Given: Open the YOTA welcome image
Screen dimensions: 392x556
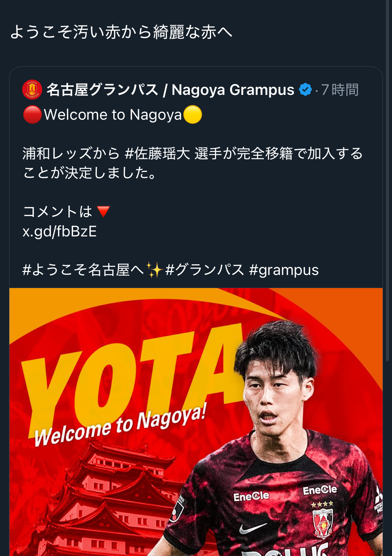Looking at the screenshot, I should [196, 422].
